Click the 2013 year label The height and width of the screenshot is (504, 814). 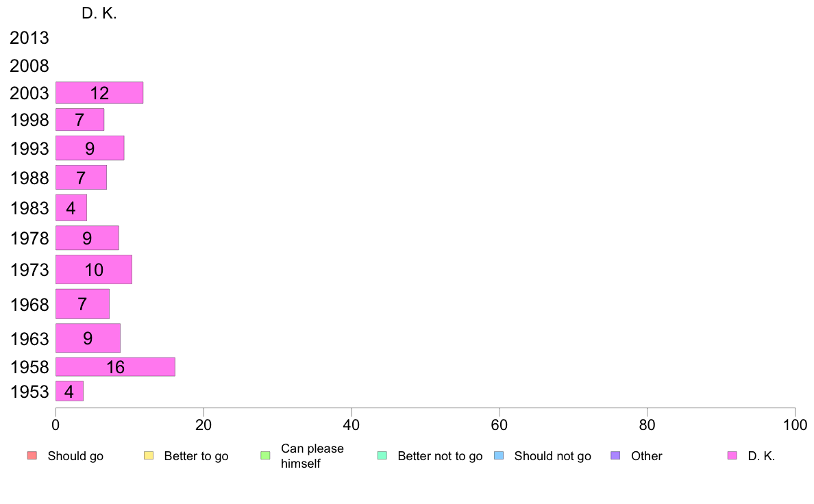pyautogui.click(x=29, y=38)
